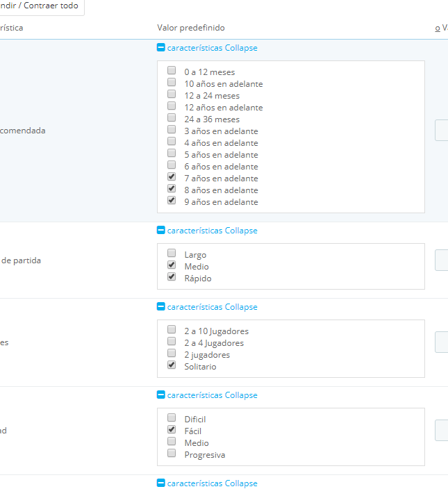Check '5 años en adelante' checkbox
The height and width of the screenshot is (489, 448).
tap(172, 153)
